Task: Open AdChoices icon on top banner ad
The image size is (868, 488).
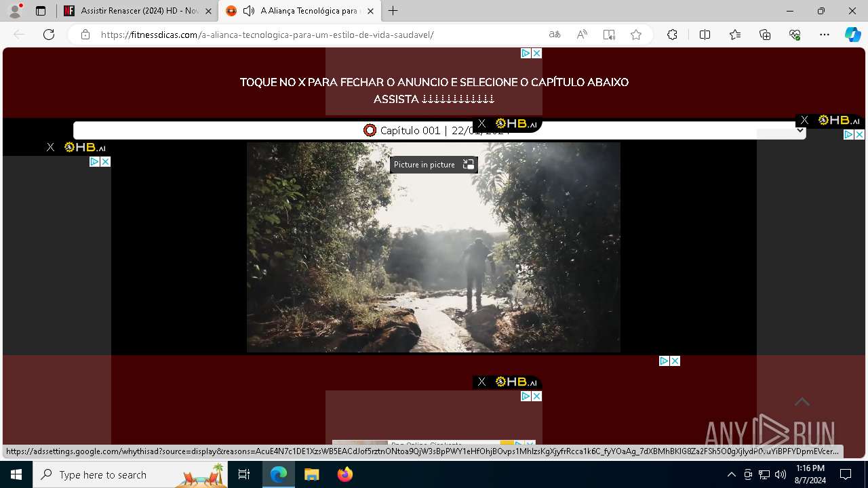Action: pyautogui.click(x=526, y=53)
